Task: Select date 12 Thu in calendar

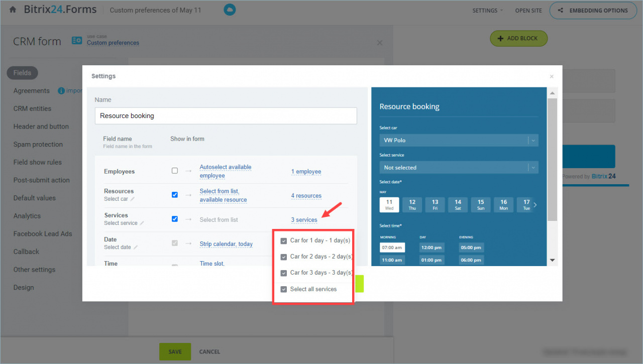Action: 412,205
